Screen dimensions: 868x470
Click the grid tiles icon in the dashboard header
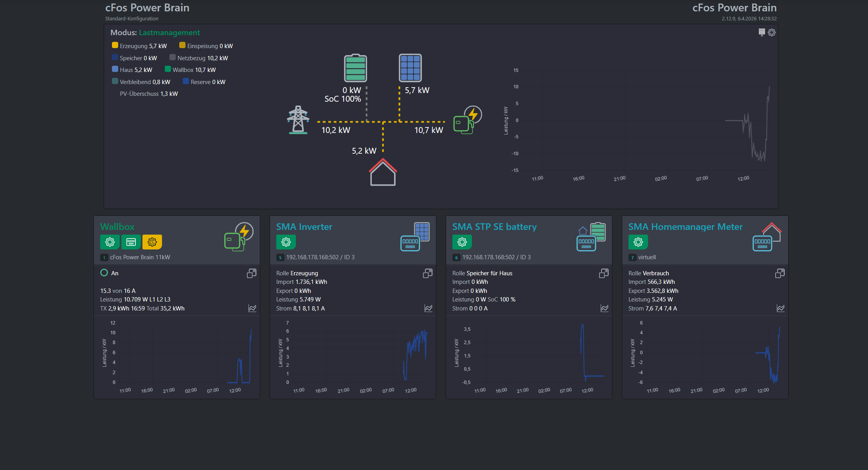click(x=762, y=32)
